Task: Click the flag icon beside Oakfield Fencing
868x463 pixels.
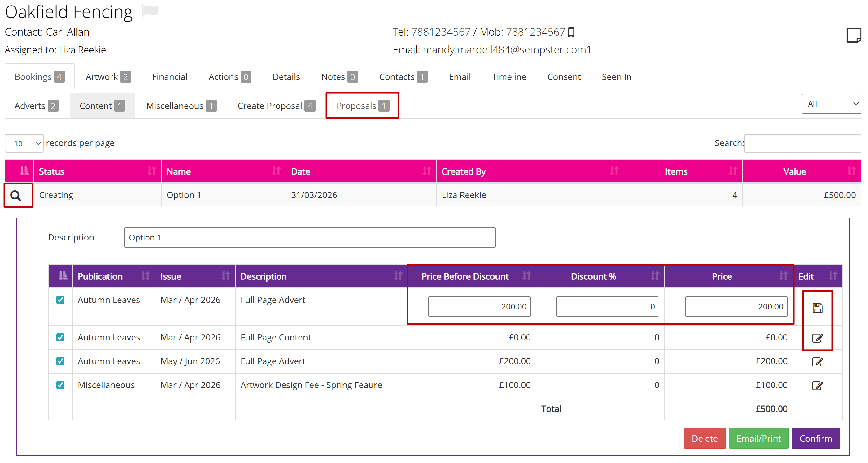Action: [x=150, y=11]
